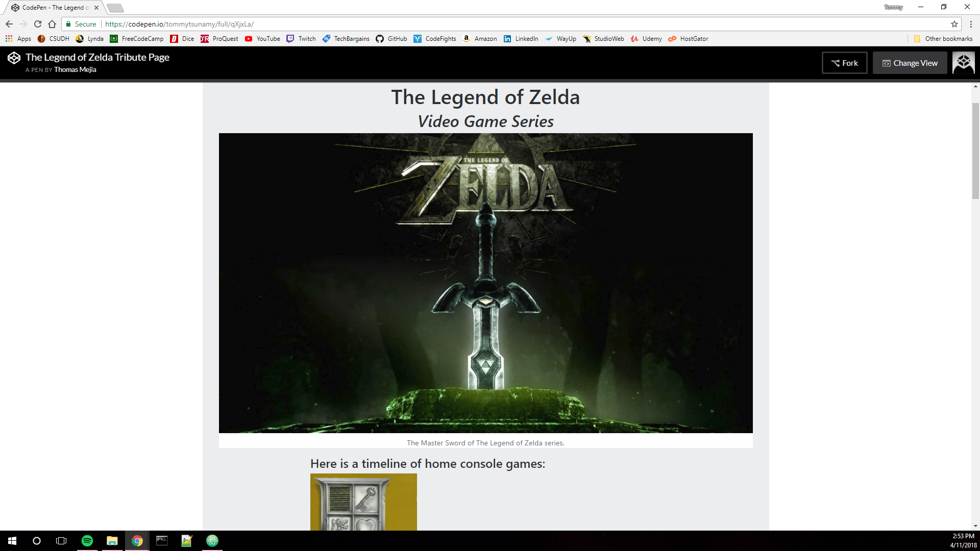This screenshot has width=980, height=551.
Task: Open the WayUp bookmark
Action: click(x=560, y=39)
